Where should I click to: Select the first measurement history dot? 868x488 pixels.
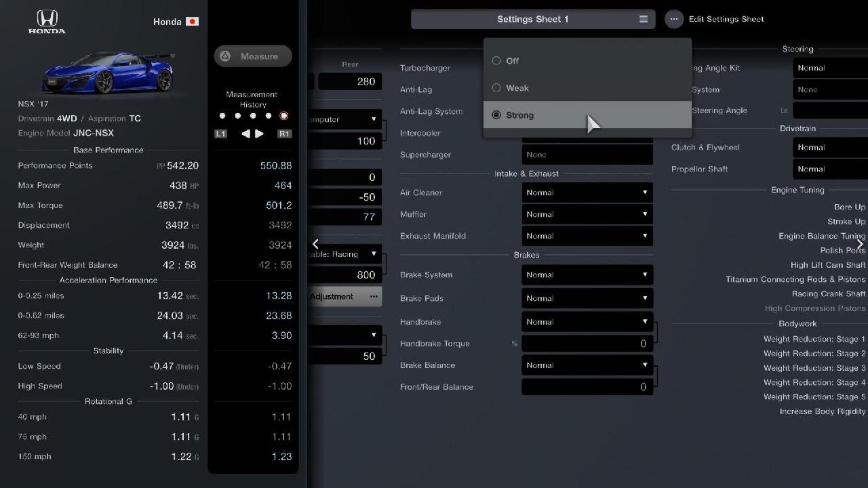[222, 116]
